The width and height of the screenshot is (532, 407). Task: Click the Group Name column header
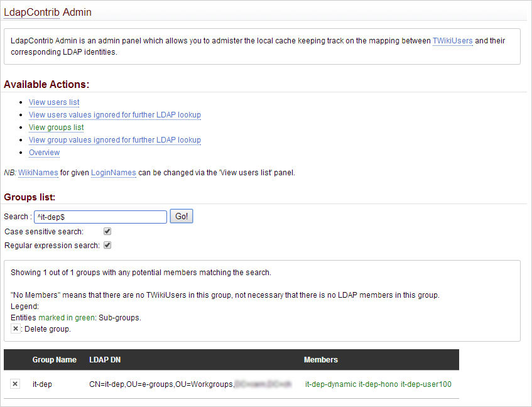(x=55, y=360)
